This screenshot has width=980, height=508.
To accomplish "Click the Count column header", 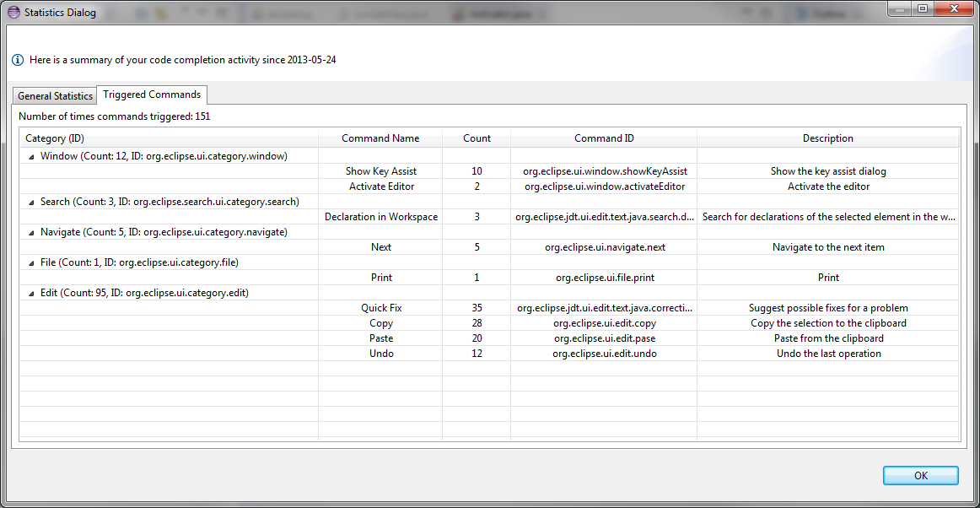I will [x=477, y=138].
